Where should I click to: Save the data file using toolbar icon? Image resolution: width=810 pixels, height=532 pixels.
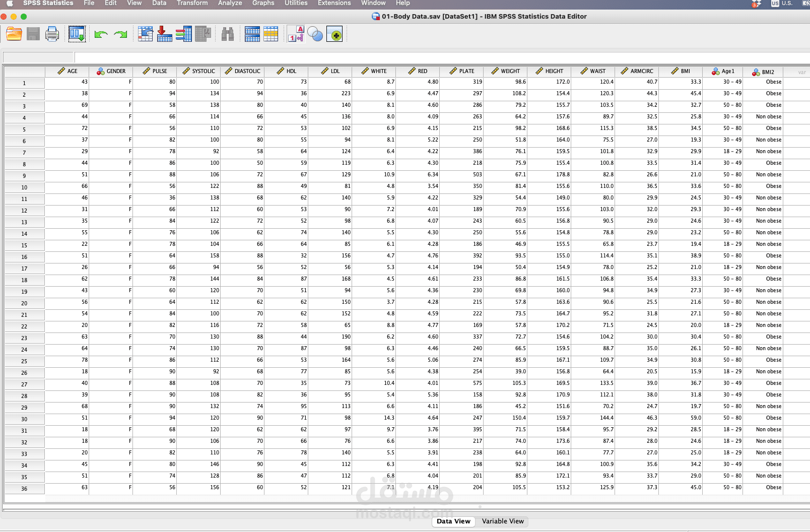pos(33,34)
